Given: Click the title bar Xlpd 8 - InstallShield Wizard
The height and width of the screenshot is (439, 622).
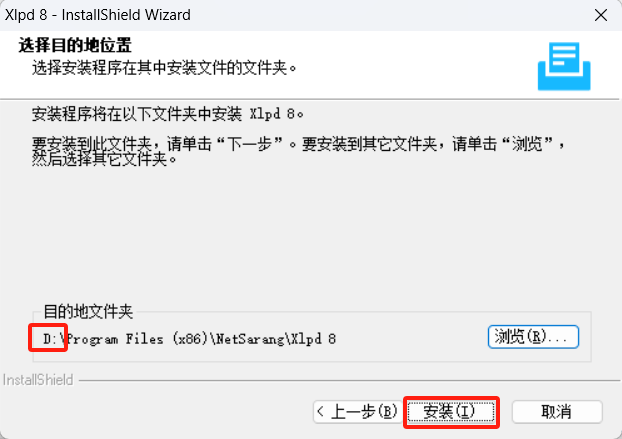Looking at the screenshot, I should [x=98, y=15].
